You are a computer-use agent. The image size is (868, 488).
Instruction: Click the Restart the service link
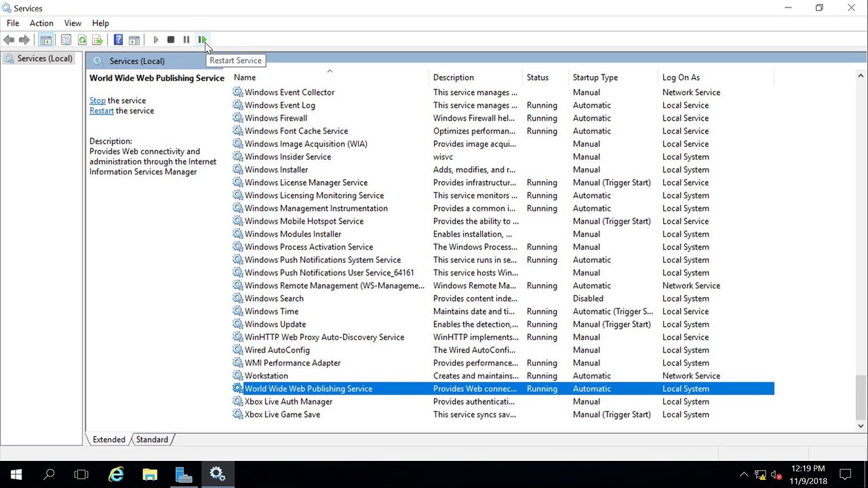pos(102,110)
